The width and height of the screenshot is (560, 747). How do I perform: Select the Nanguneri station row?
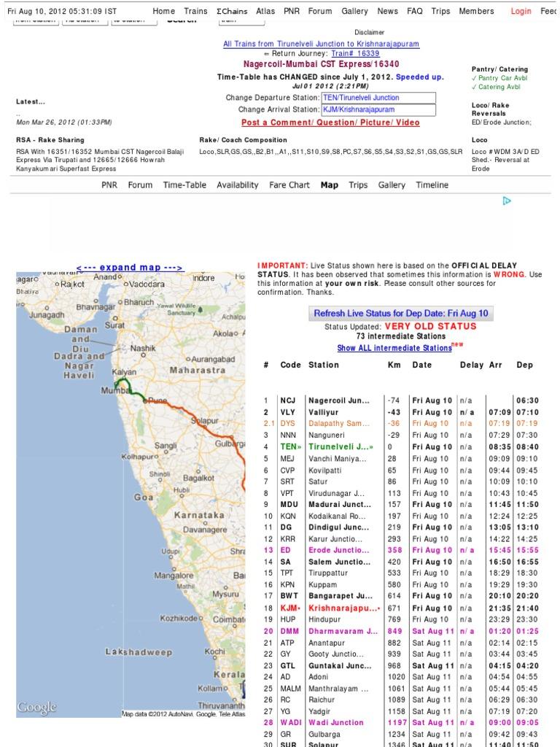tap(401, 435)
